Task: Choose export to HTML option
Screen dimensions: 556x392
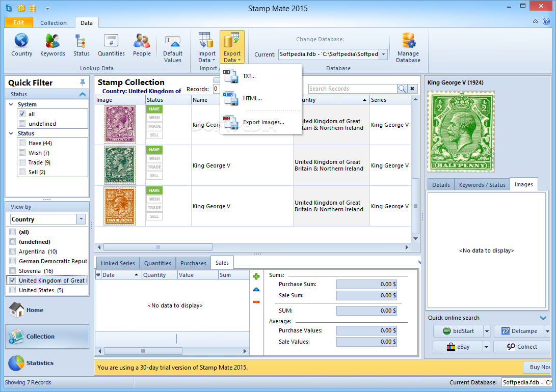Action: [x=260, y=98]
